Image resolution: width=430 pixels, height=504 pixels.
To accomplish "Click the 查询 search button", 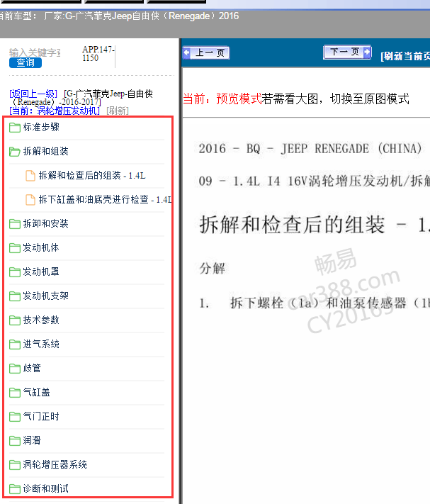I will pos(26,62).
